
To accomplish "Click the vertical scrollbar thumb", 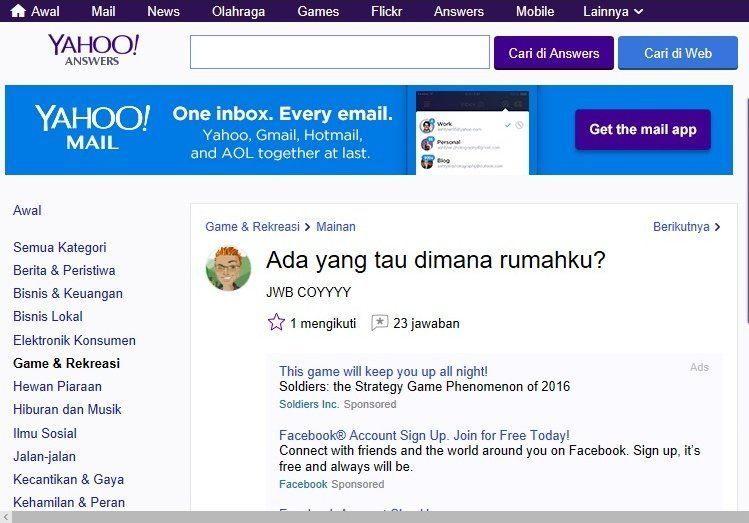I will pos(747,210).
